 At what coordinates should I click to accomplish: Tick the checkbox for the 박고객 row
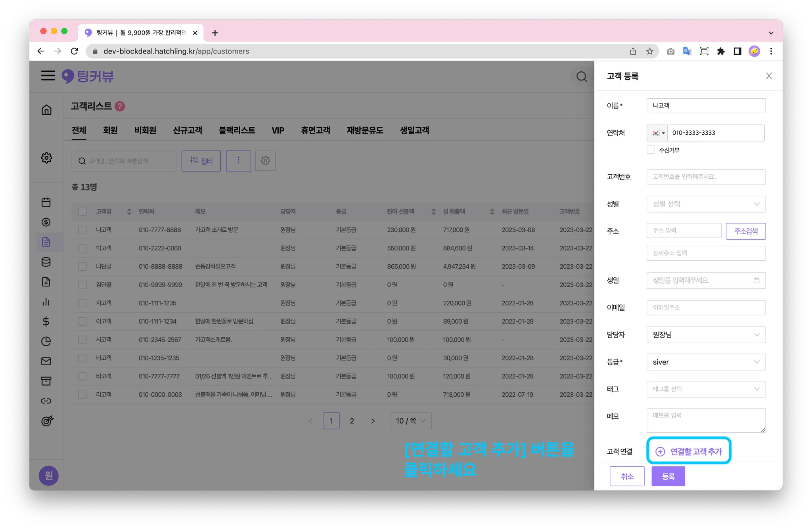click(x=82, y=248)
